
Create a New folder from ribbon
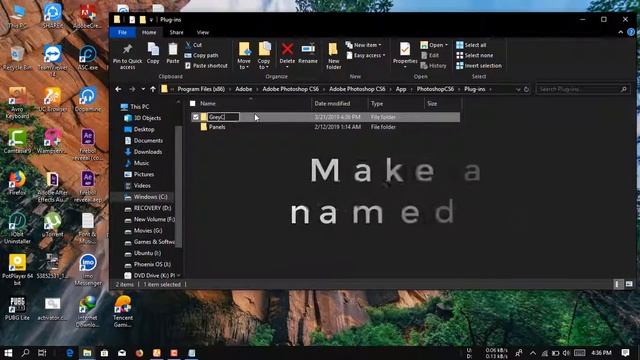333,56
